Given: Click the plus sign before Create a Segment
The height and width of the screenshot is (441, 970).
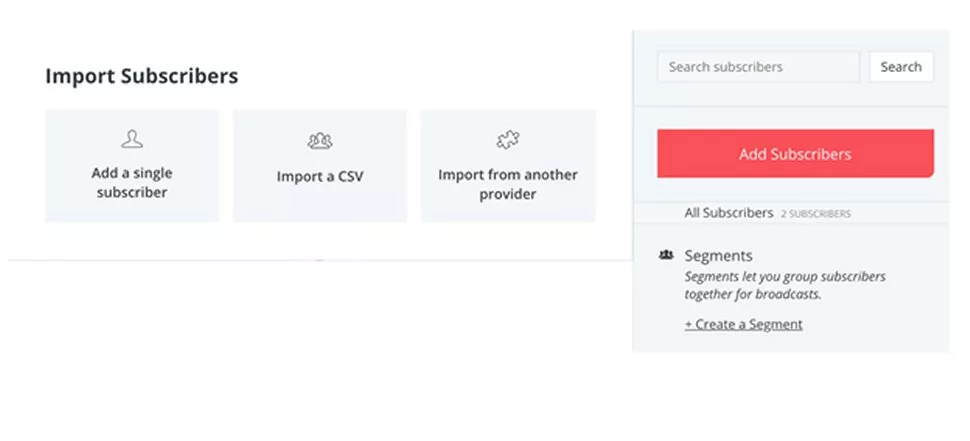Looking at the screenshot, I should [688, 324].
